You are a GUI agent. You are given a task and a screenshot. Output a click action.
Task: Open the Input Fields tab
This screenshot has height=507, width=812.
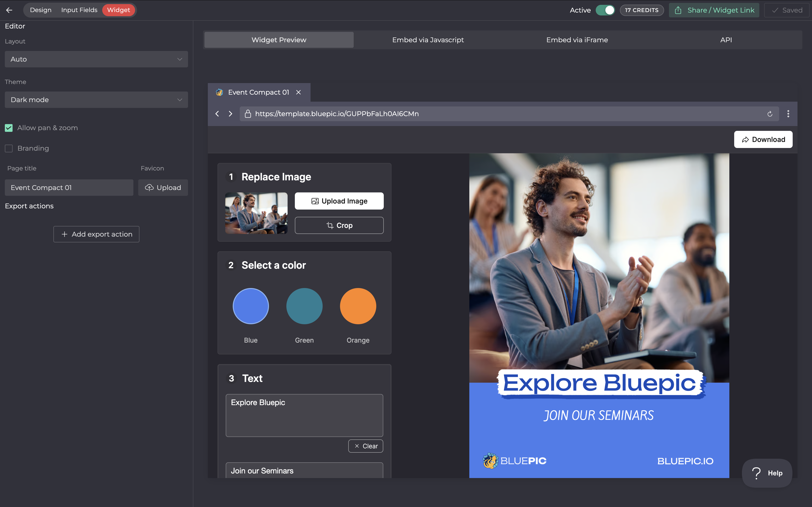coord(79,10)
